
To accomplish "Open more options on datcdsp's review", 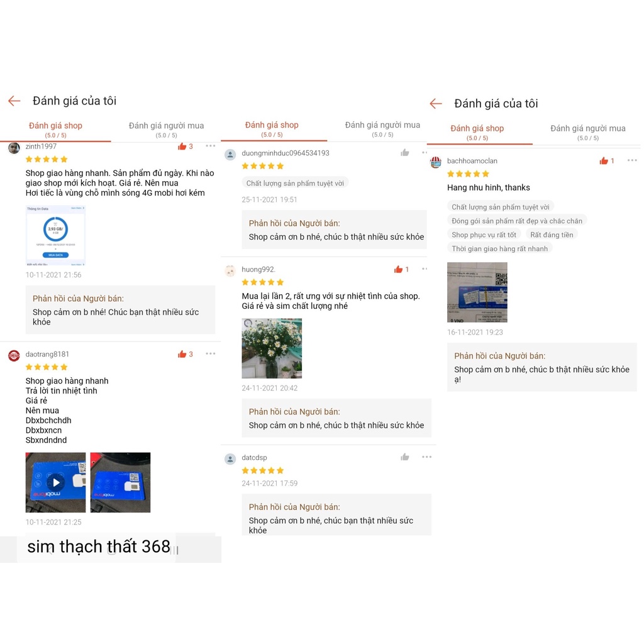I will [427, 457].
